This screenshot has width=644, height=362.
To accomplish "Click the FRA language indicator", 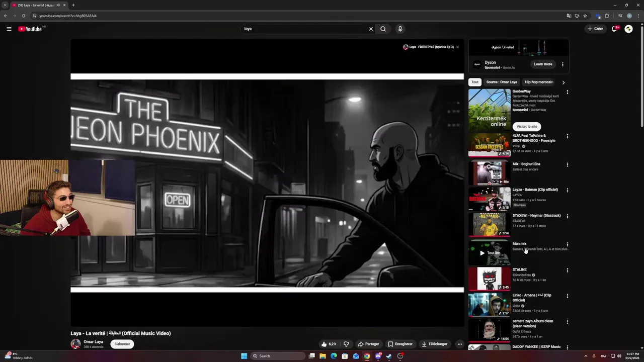I will click(x=603, y=356).
